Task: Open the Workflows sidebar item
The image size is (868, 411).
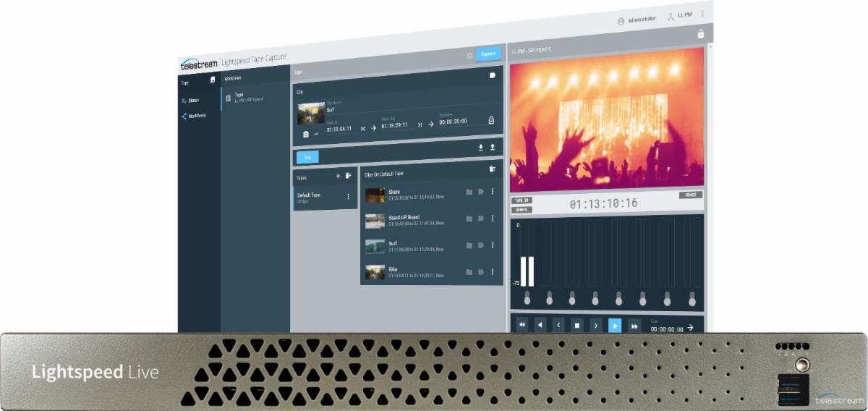Action: click(193, 116)
